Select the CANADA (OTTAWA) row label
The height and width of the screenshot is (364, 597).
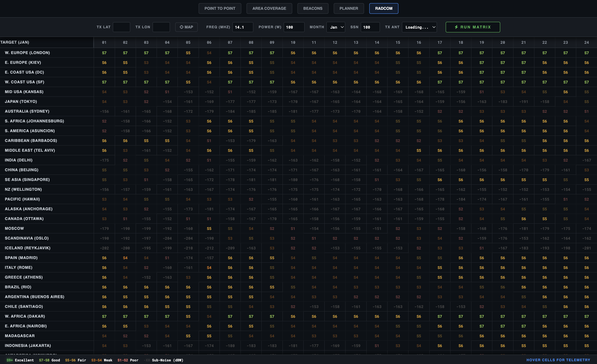tap(24, 219)
